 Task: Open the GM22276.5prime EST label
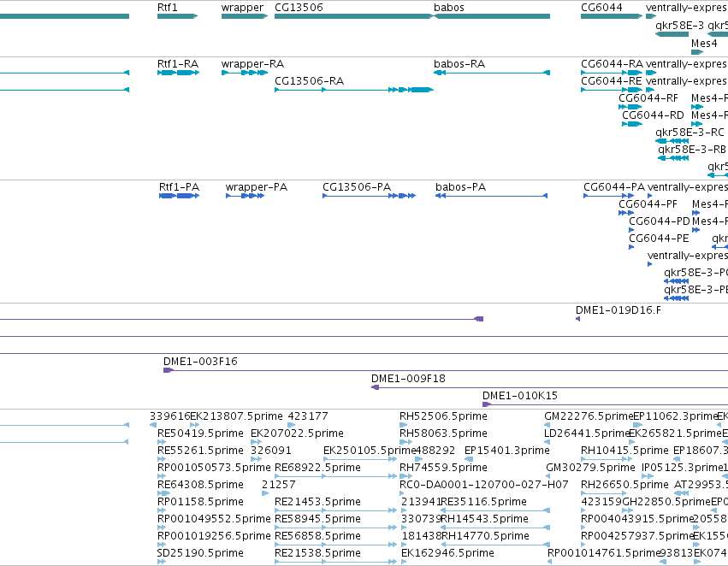(589, 416)
